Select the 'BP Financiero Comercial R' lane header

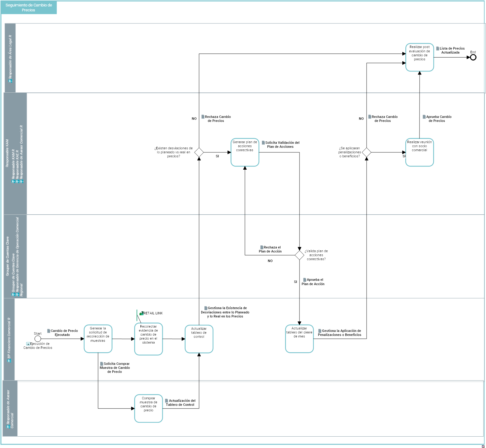point(9,339)
